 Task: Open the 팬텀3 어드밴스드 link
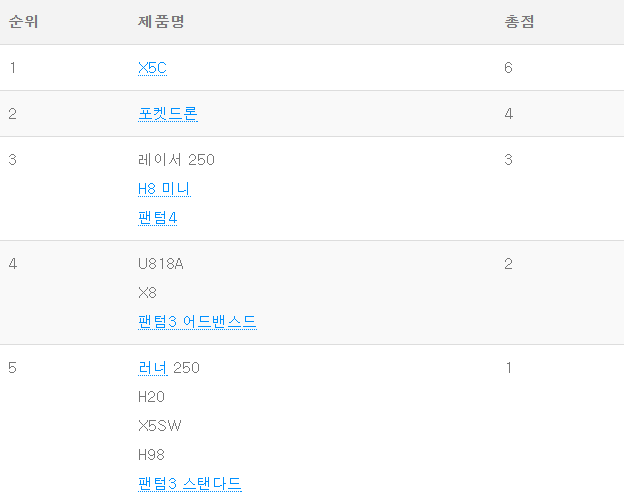point(197,322)
